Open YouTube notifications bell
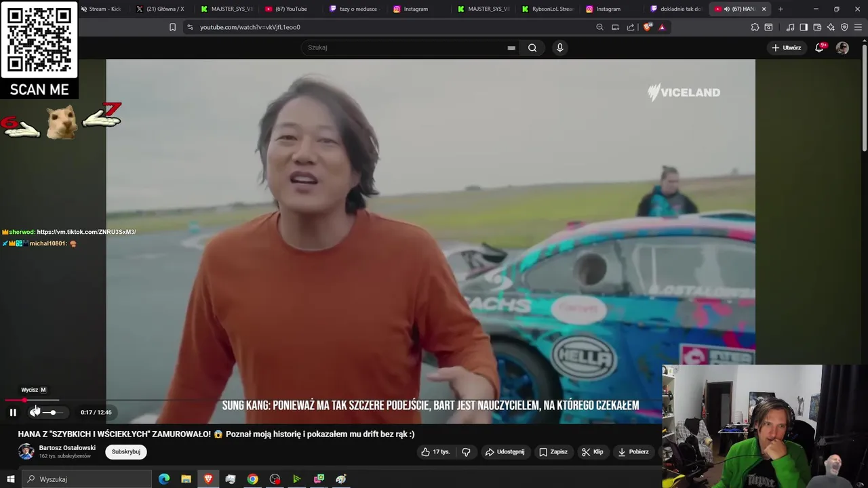868x488 pixels. 820,47
